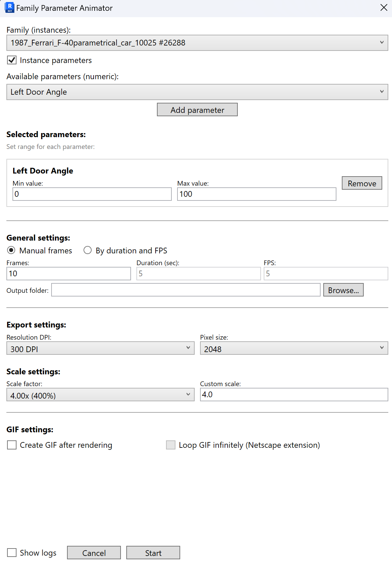Viewport: 392px width, 562px height.
Task: Uncheck the Instance parameters checkbox
Action: click(12, 60)
